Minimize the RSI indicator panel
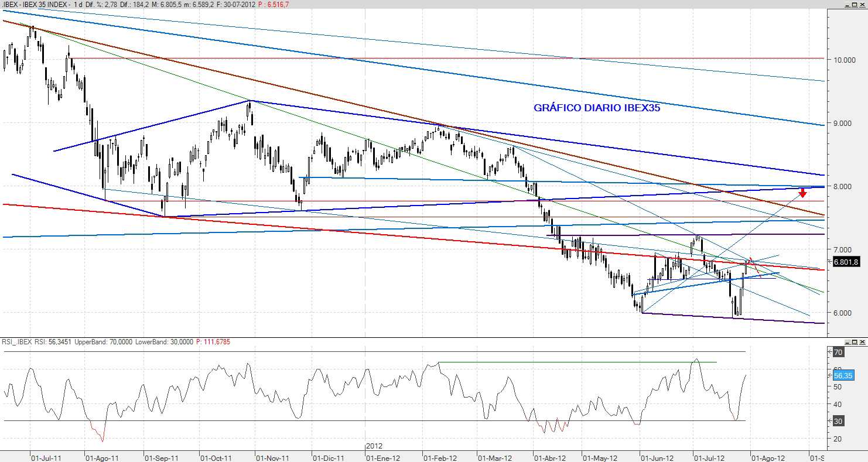Viewport: 868px width, 462px height. click(846, 341)
